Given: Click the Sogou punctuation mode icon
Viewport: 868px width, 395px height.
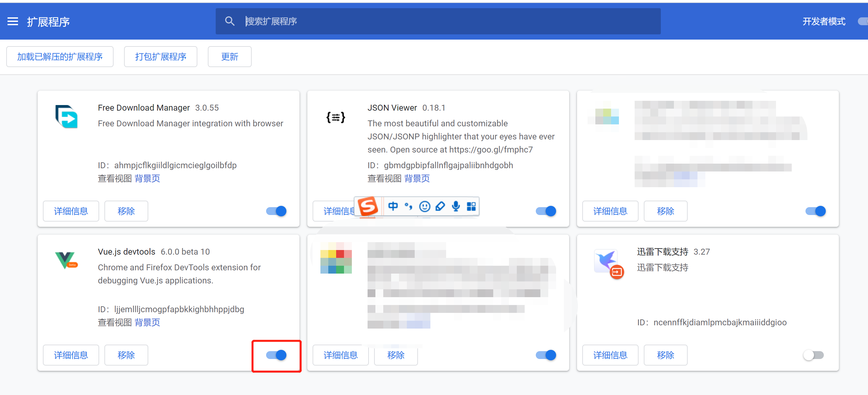Looking at the screenshot, I should pos(408,206).
